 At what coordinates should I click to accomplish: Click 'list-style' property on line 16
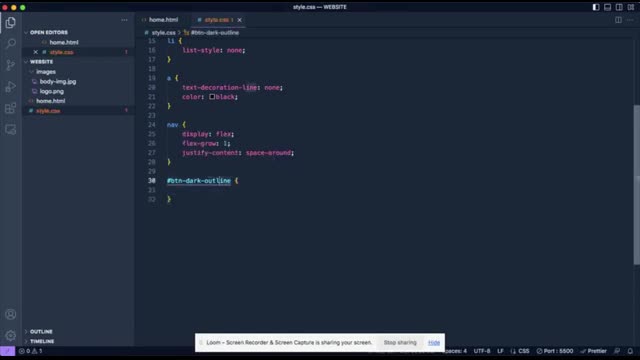(x=201, y=50)
